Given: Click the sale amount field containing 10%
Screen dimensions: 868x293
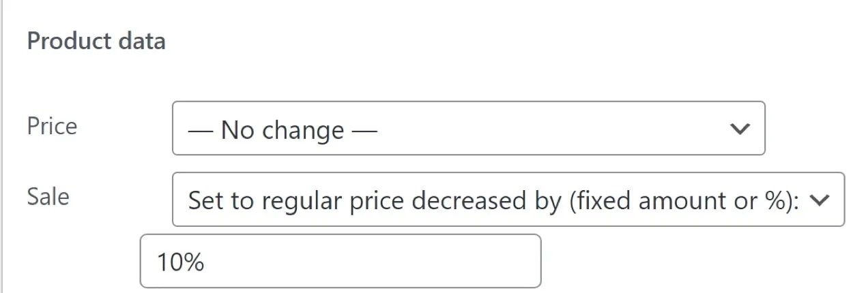Looking at the screenshot, I should tap(340, 261).
